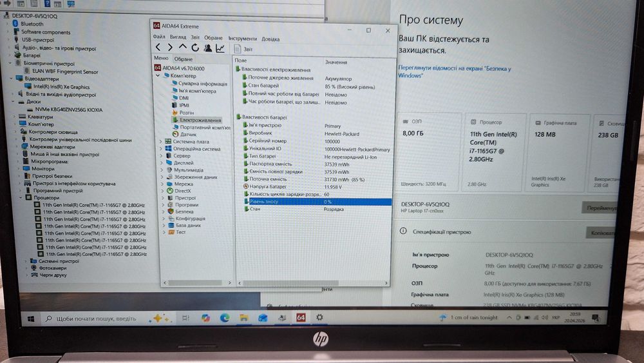
Task: Open the Windows Start button
Action: pyautogui.click(x=31, y=319)
